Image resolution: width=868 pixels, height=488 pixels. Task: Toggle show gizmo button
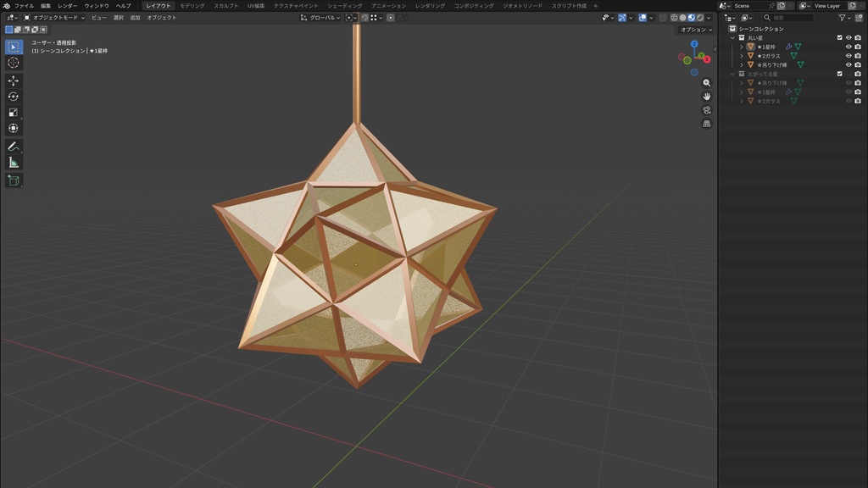pos(622,18)
